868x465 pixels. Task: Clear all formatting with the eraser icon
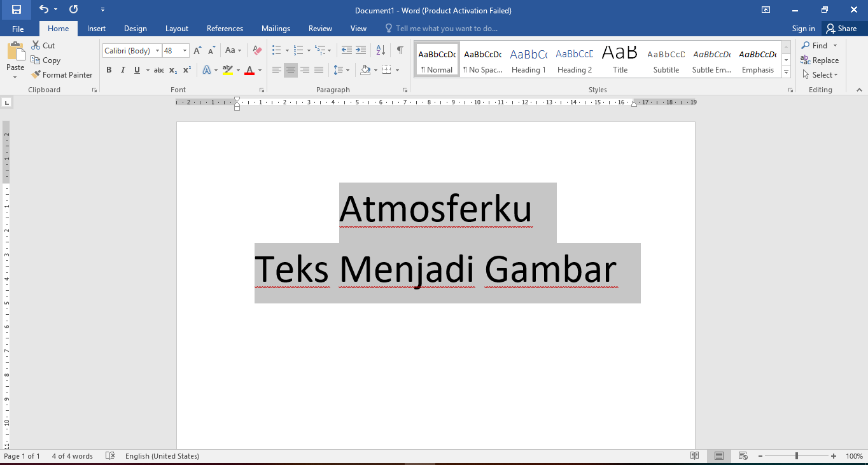(257, 51)
